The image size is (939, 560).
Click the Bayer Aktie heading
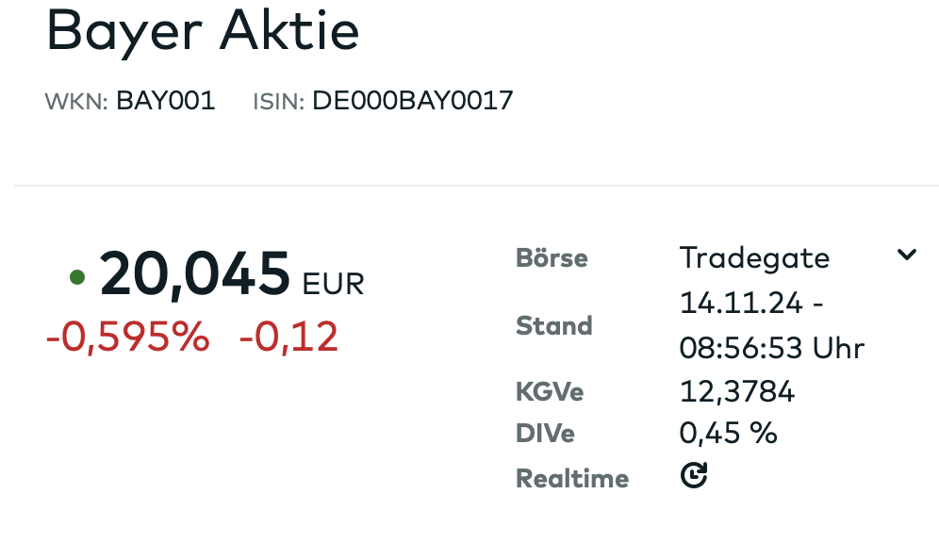[203, 32]
